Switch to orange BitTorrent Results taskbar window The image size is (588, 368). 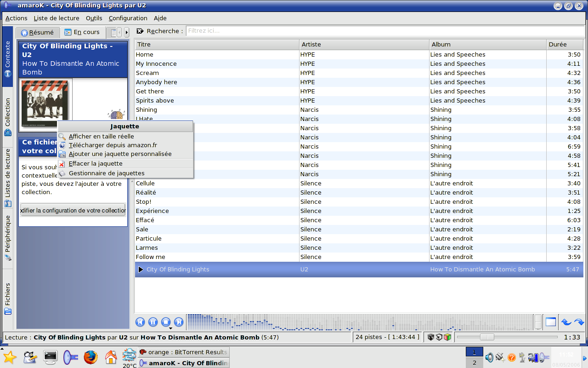pos(184,352)
